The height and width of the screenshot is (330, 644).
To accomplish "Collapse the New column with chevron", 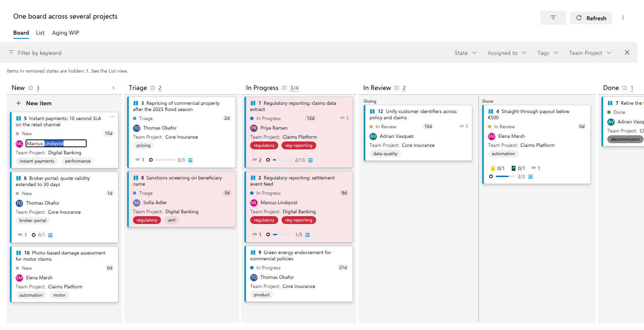I will tap(114, 88).
